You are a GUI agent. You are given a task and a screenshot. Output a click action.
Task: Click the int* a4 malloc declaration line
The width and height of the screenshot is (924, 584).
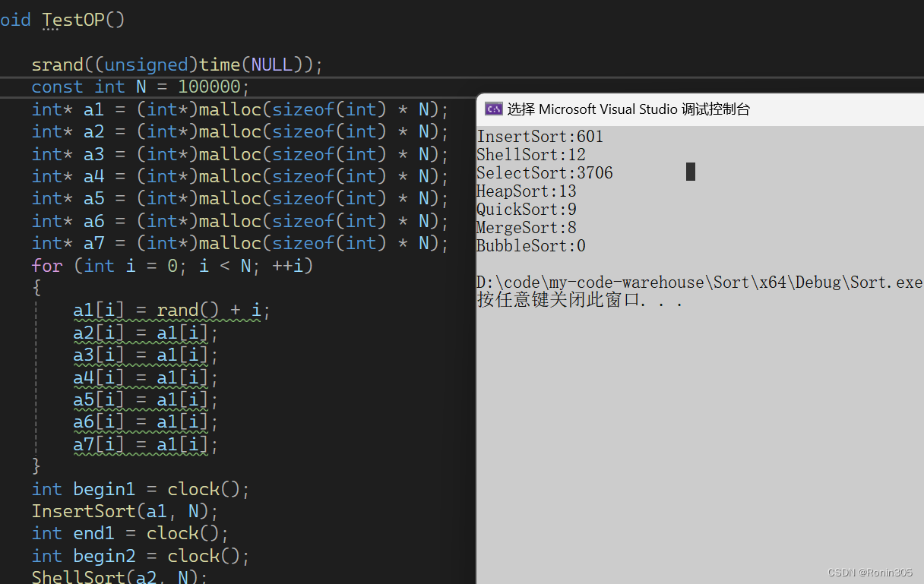point(240,176)
